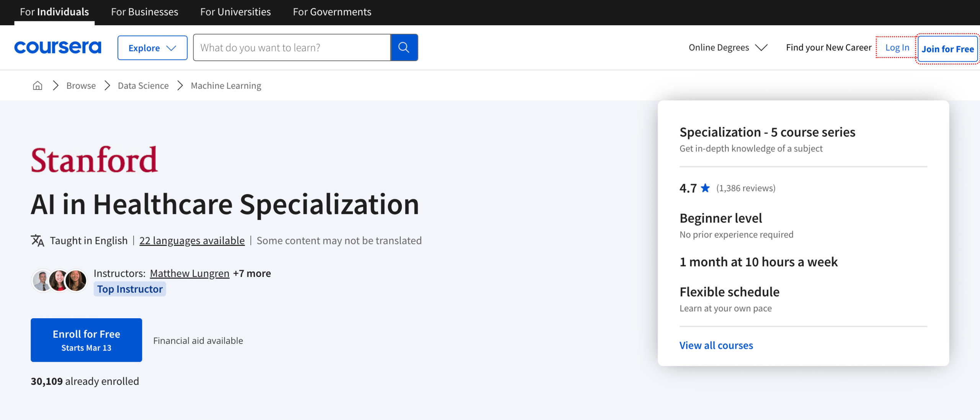Viewport: 980px width, 420px height.
Task: Click the instructor profile photos
Action: (x=59, y=280)
